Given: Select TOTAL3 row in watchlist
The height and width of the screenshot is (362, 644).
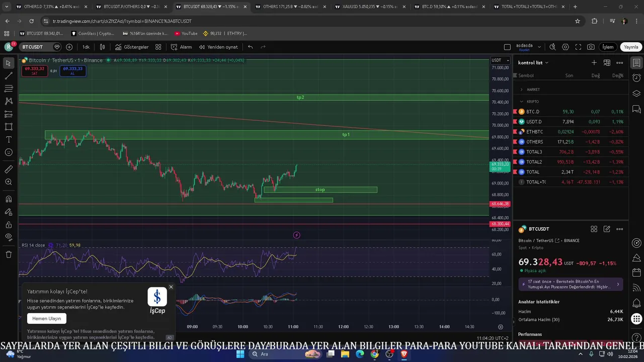Looking at the screenshot, I should tap(571, 152).
